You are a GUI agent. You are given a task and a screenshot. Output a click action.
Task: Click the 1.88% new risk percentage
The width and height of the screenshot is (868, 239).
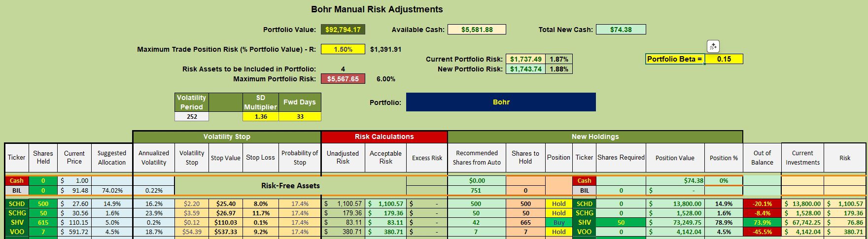(x=559, y=69)
